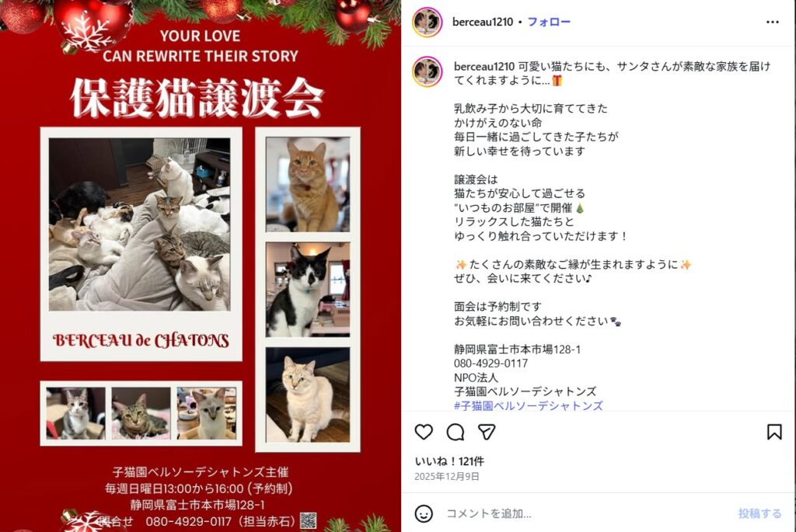
Task: Click the QR code on the poster
Action: [308, 520]
